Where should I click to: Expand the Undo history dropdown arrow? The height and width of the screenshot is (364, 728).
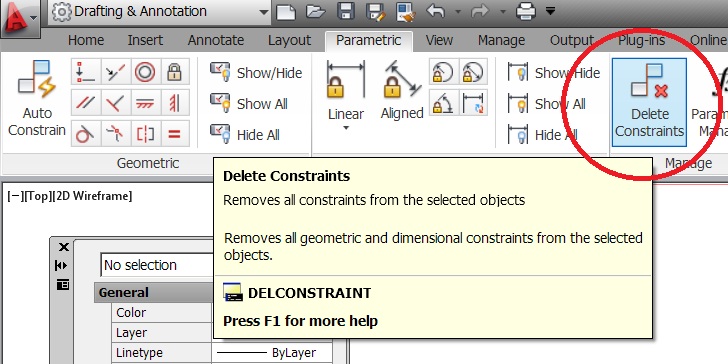pos(458,12)
